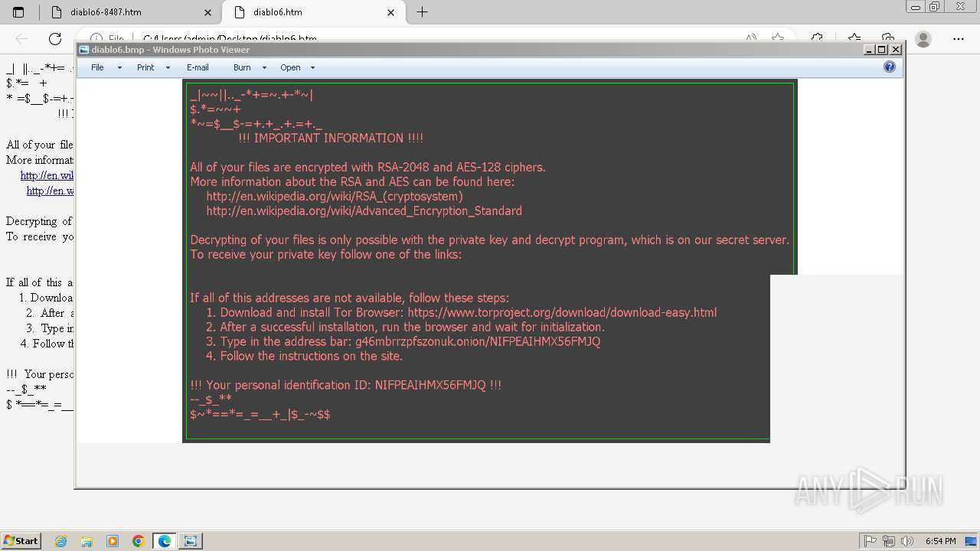Expand the Print dropdown arrow

point(168,67)
